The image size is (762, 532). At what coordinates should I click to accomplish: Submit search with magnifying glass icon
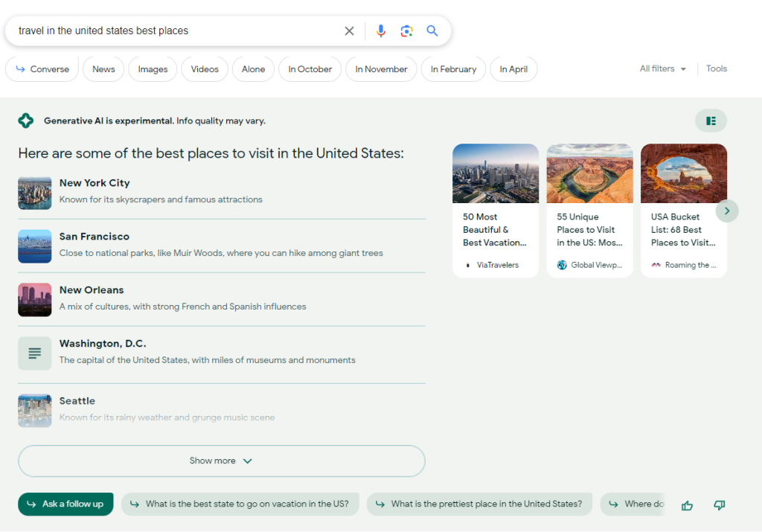(432, 31)
